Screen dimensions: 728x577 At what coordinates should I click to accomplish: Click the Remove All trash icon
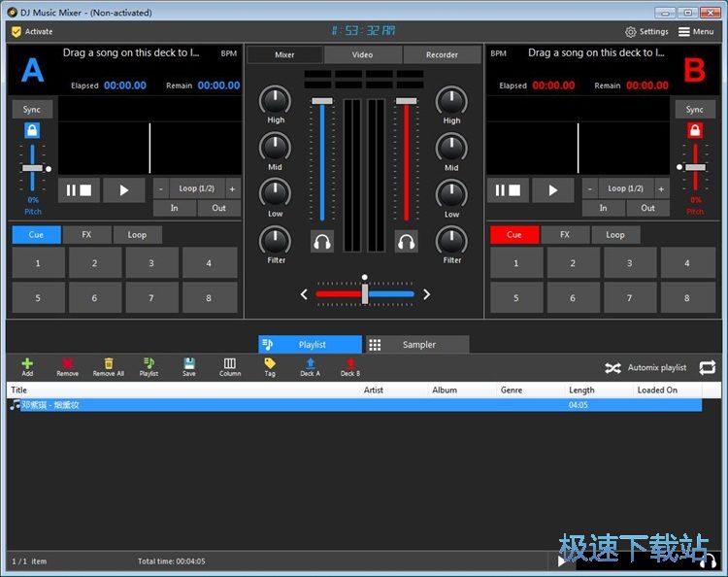tap(108, 364)
